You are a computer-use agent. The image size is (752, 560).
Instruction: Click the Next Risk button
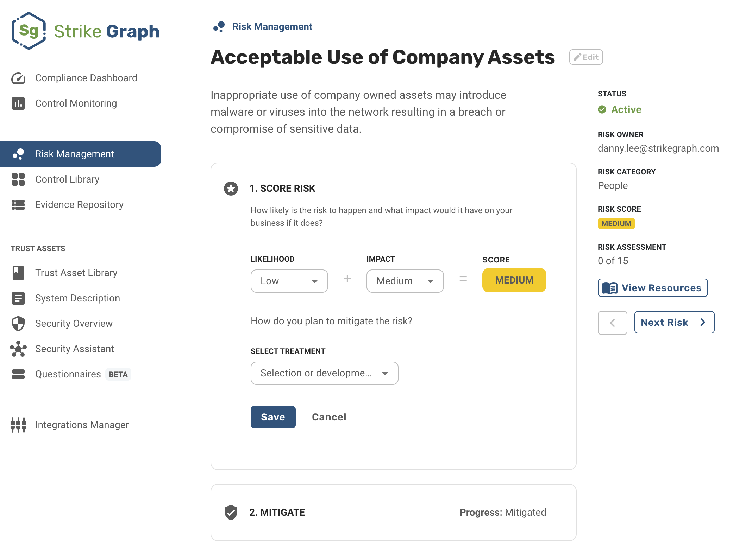674,322
